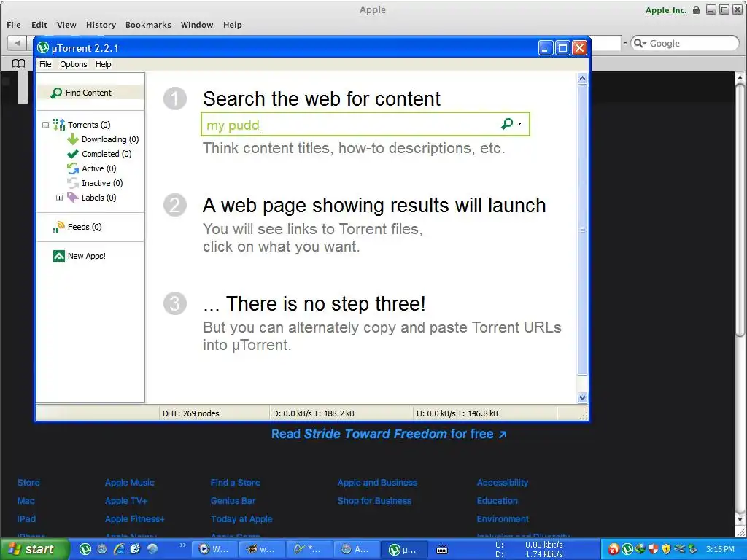This screenshot has width=747, height=560.
Task: Open the µTorrent Options menu
Action: point(74,64)
